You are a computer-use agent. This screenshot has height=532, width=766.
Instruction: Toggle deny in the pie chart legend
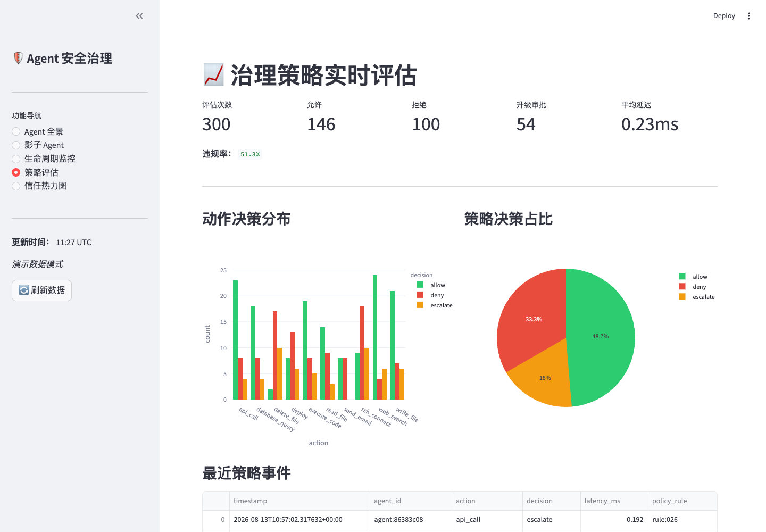point(693,287)
